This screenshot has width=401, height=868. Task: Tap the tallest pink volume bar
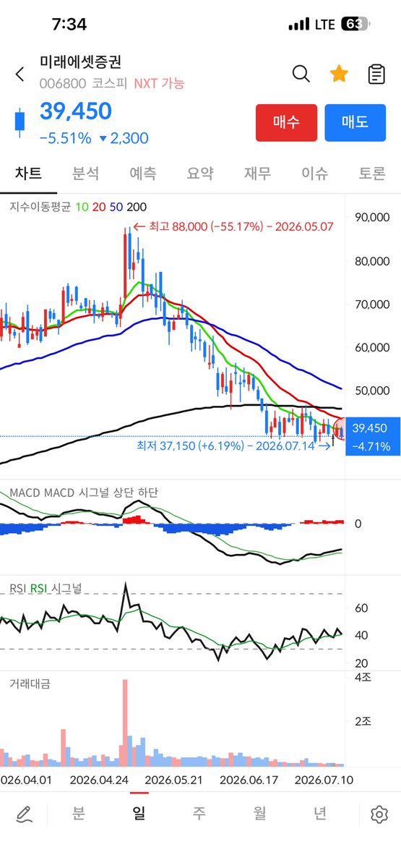(x=125, y=723)
